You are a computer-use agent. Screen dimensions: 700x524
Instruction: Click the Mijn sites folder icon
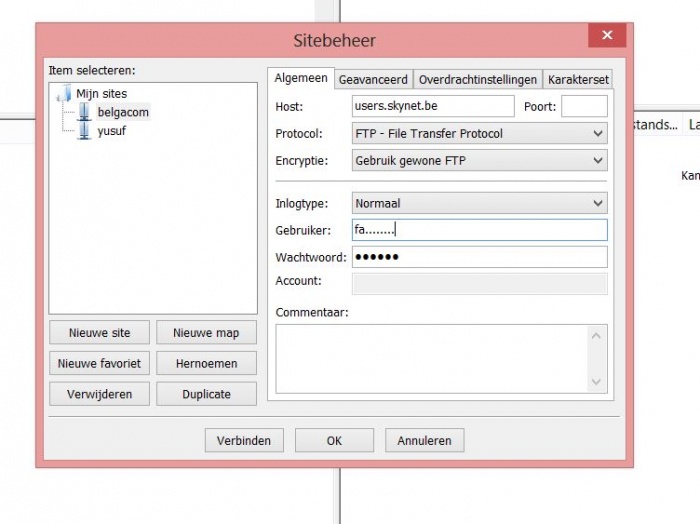64,93
